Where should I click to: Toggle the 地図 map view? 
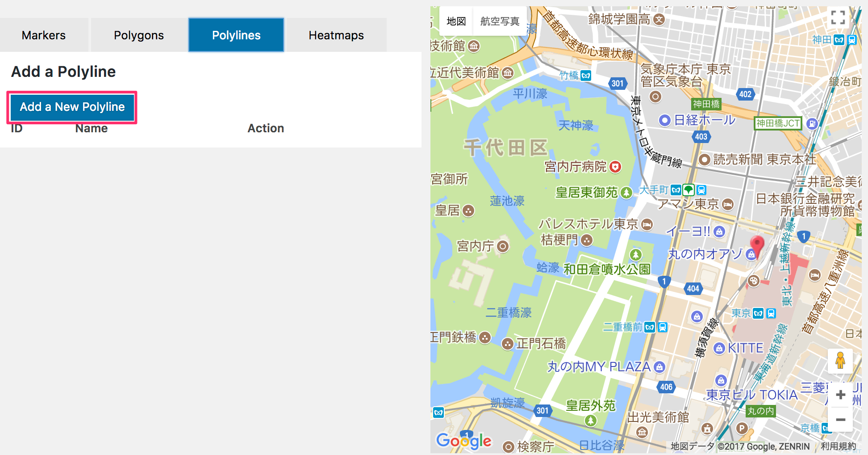coord(455,21)
